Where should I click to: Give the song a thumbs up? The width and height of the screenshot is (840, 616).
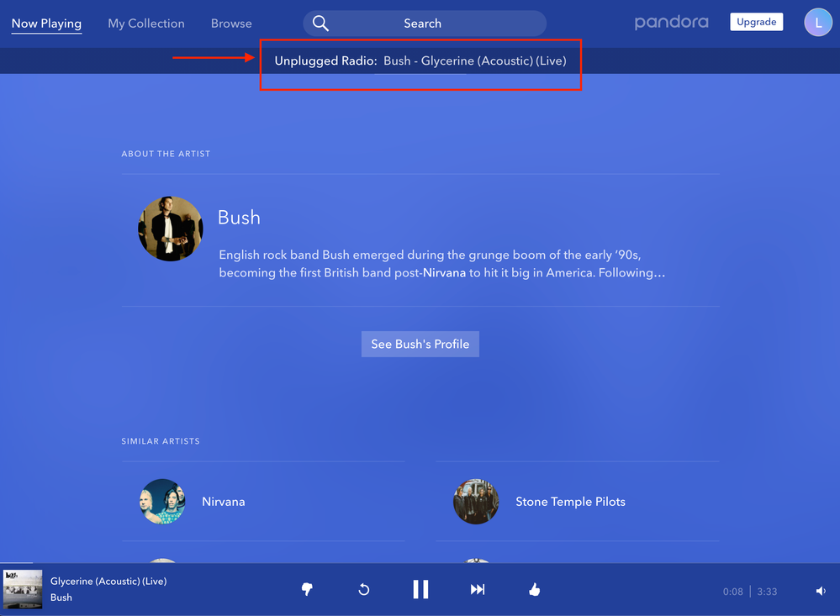pos(534,589)
